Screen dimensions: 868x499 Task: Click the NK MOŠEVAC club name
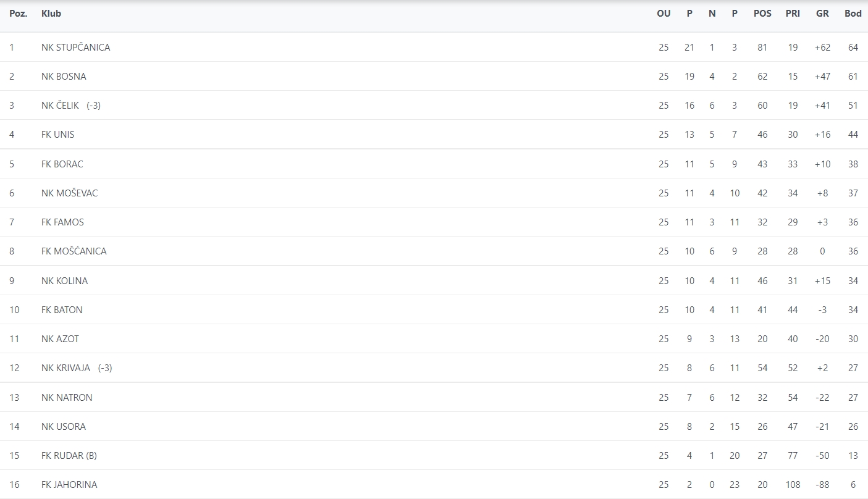point(69,193)
